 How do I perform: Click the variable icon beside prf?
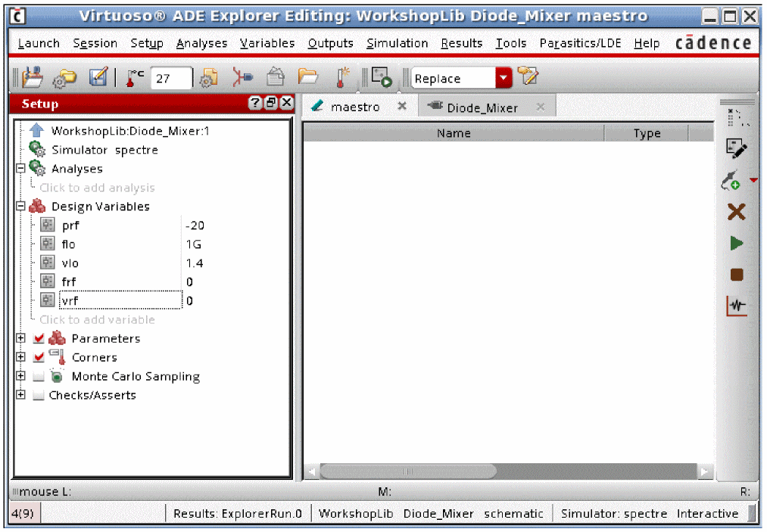[48, 225]
